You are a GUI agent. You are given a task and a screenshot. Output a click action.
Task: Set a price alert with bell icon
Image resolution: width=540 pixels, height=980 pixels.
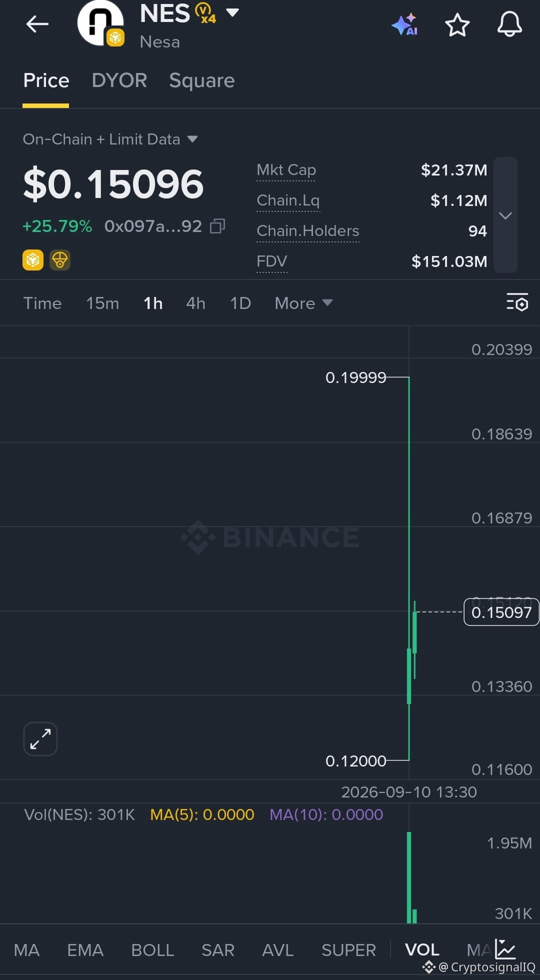[x=509, y=24]
